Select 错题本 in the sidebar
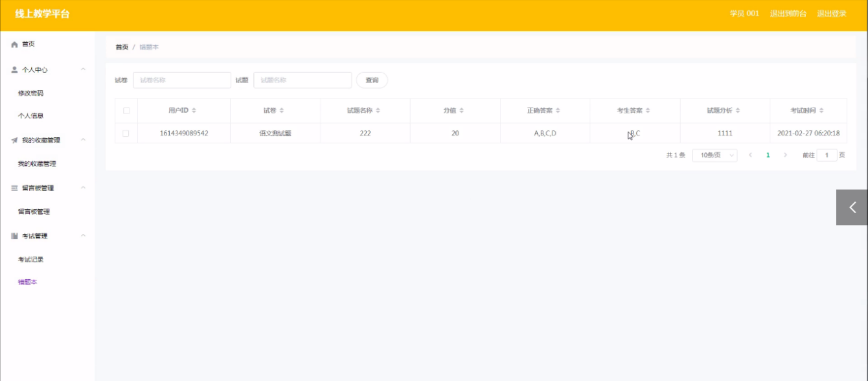Viewport: 868px width, 381px height. point(27,283)
